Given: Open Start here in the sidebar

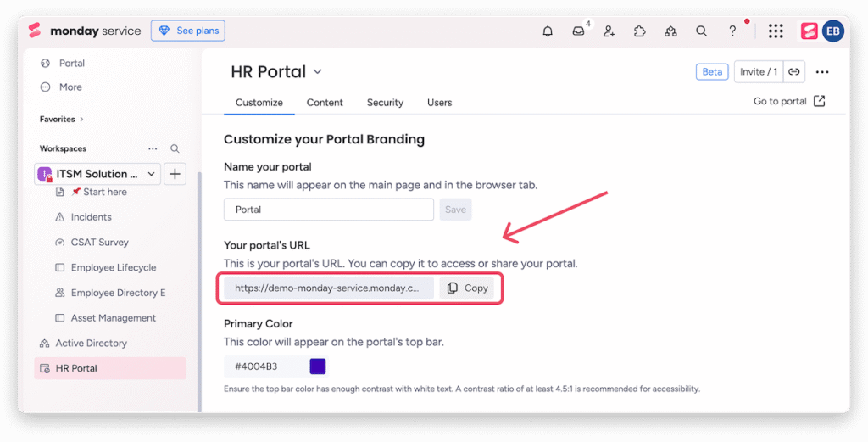Looking at the screenshot, I should 99,192.
